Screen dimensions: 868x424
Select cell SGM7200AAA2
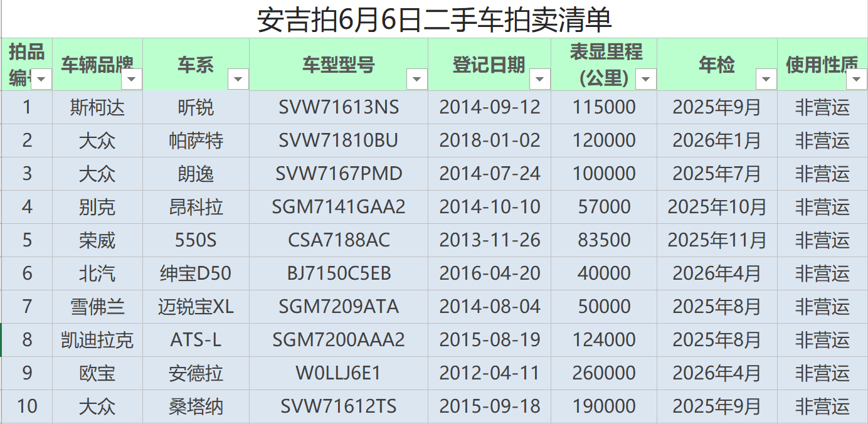point(339,340)
